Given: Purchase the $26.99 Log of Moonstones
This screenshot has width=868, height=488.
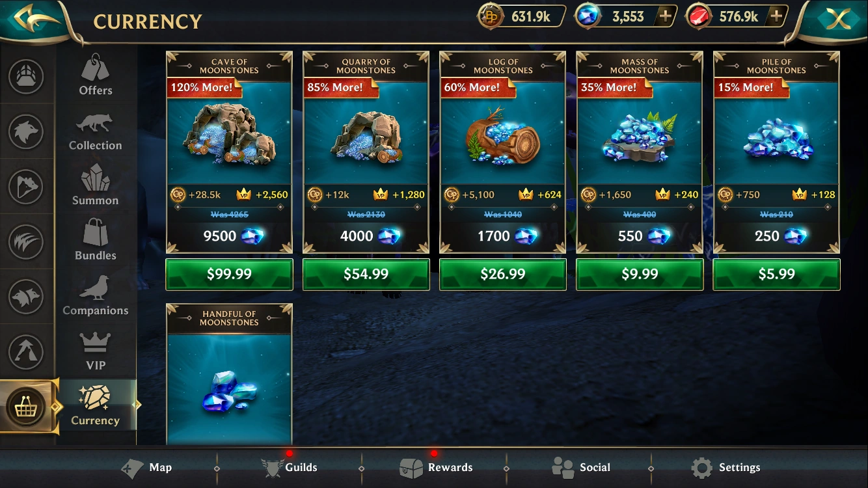Looking at the screenshot, I should click(x=503, y=274).
